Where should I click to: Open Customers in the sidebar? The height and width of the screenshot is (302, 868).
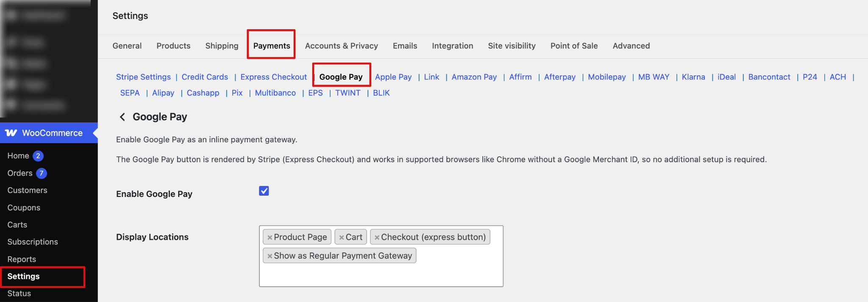point(27,191)
